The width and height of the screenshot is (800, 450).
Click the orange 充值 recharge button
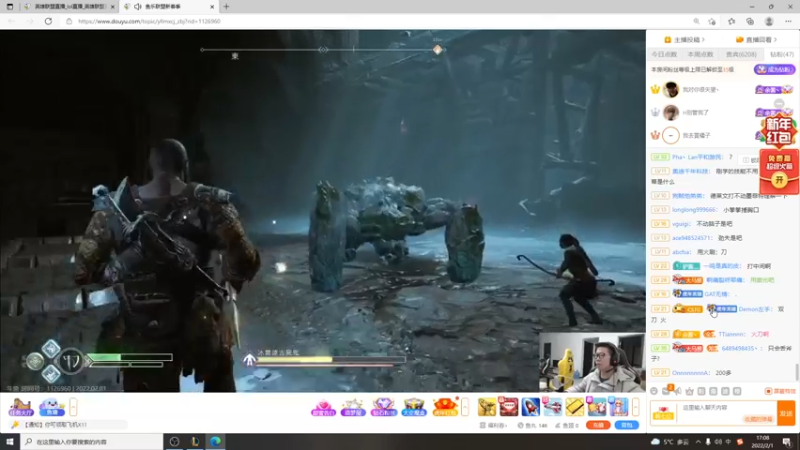click(598, 425)
